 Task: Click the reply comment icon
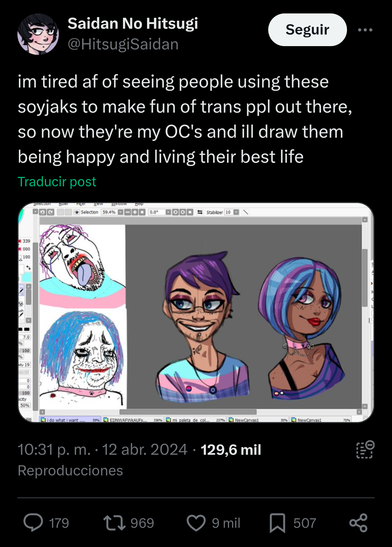33,523
